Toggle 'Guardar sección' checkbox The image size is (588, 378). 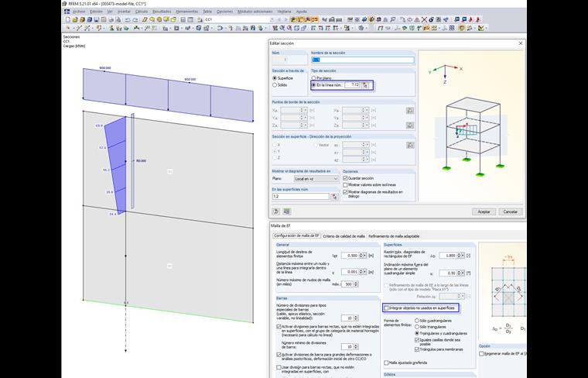click(345, 178)
